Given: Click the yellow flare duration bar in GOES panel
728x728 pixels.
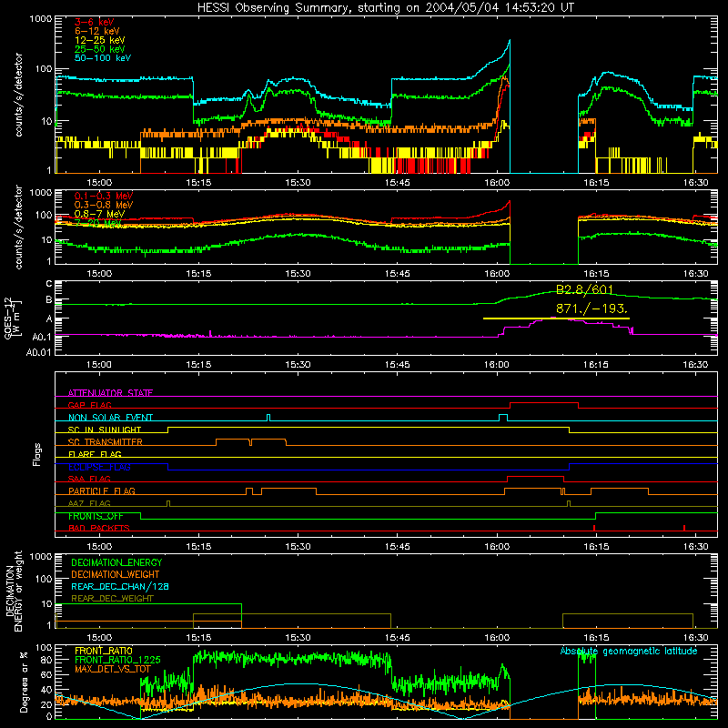Looking at the screenshot, I should [x=556, y=318].
